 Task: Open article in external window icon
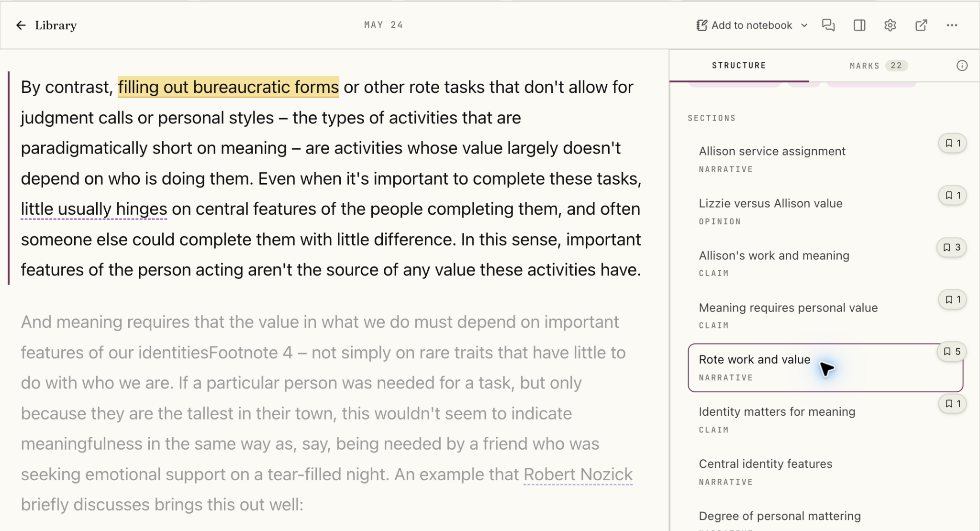point(921,25)
